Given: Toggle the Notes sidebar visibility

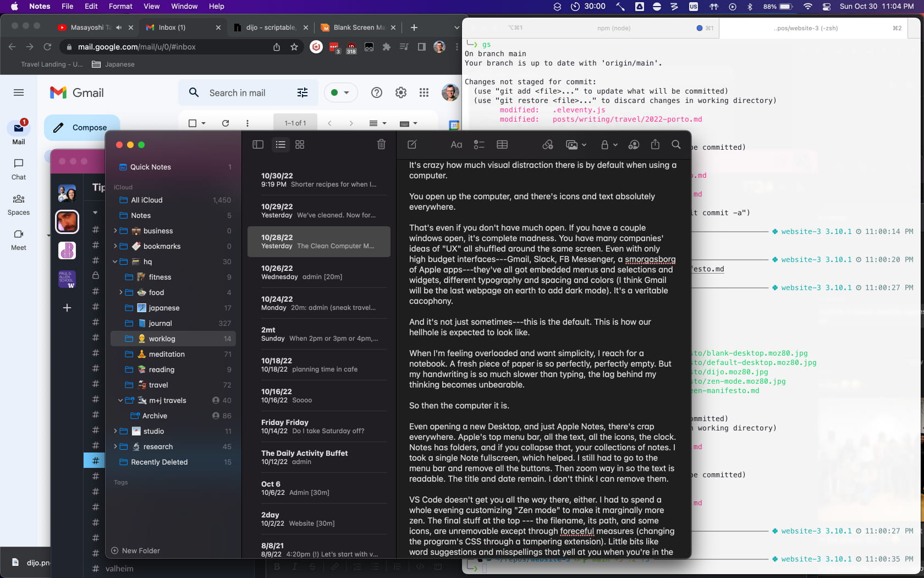Looking at the screenshot, I should [258, 145].
